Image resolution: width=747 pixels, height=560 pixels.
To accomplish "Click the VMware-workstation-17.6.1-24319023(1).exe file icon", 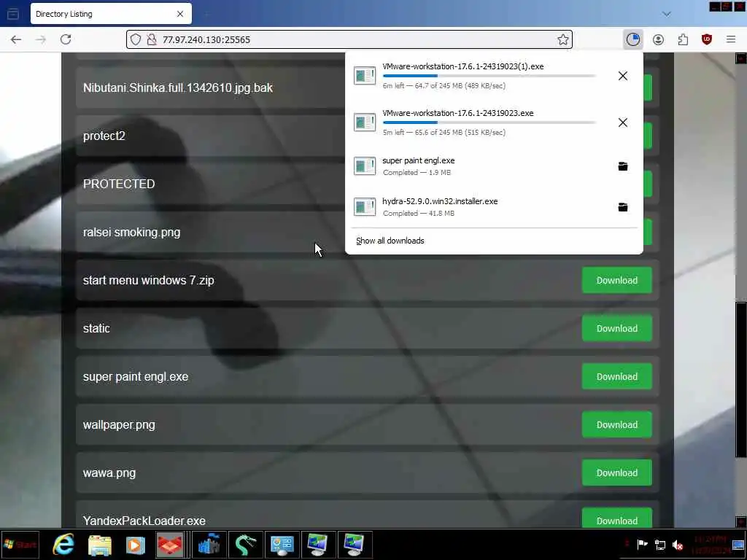I will [x=365, y=76].
